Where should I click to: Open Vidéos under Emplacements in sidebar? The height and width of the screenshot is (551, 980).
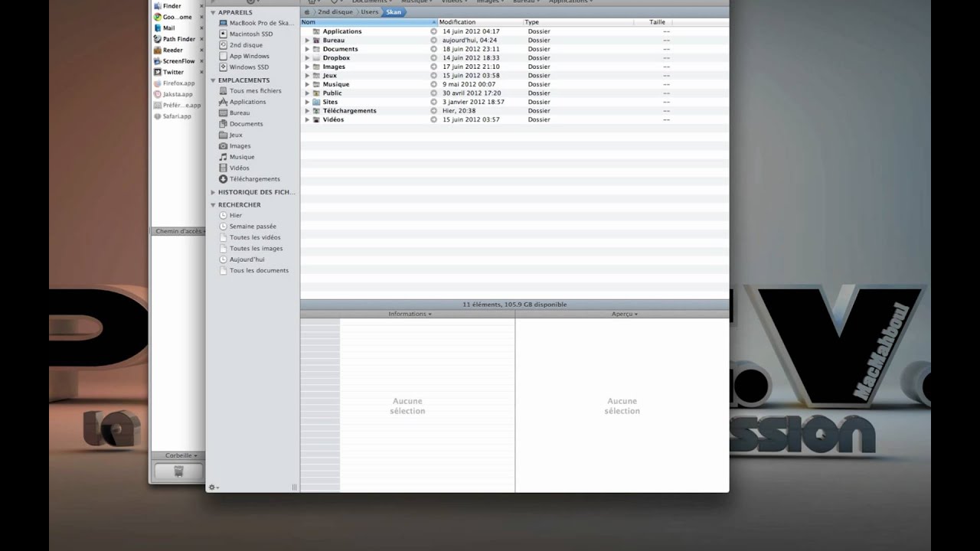tap(234, 168)
